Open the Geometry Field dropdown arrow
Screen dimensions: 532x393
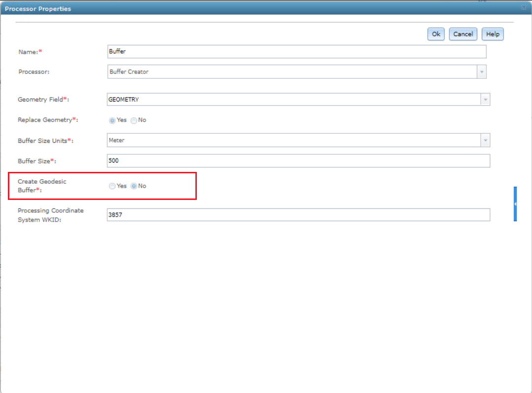(x=485, y=99)
